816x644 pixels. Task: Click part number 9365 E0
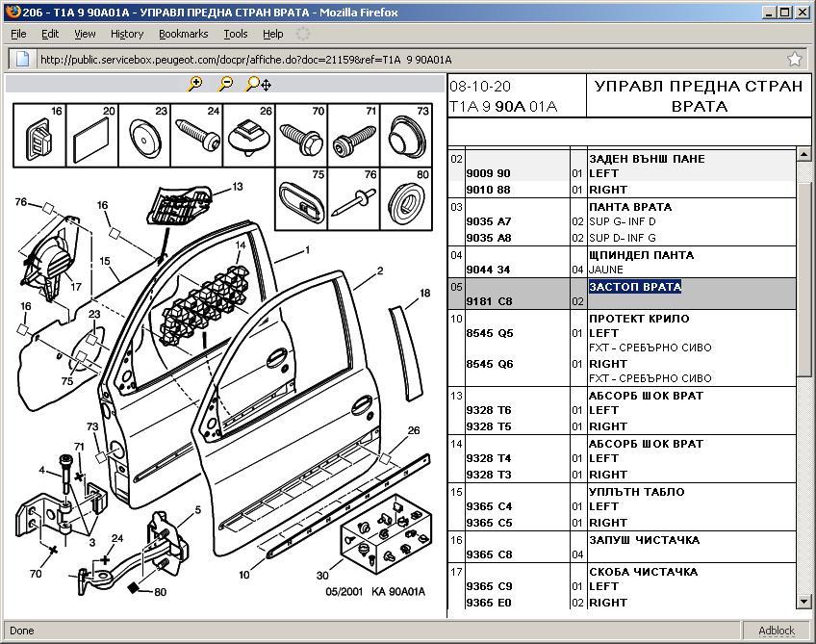point(489,603)
